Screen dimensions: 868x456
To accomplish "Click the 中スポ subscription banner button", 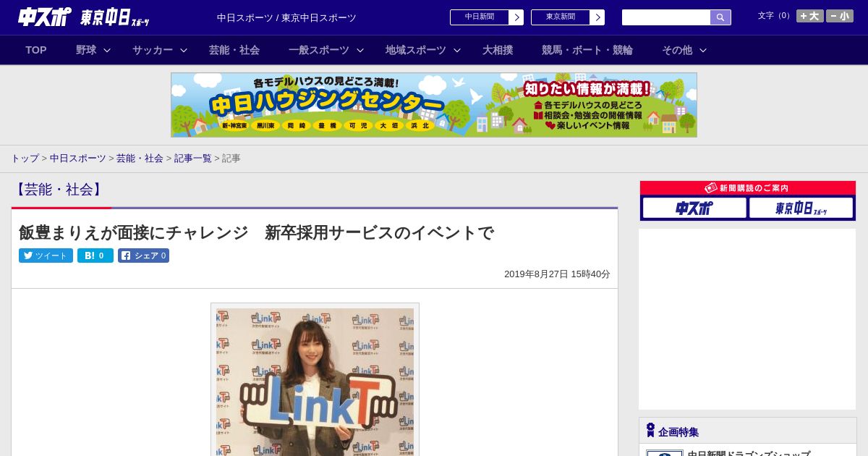I will click(694, 208).
